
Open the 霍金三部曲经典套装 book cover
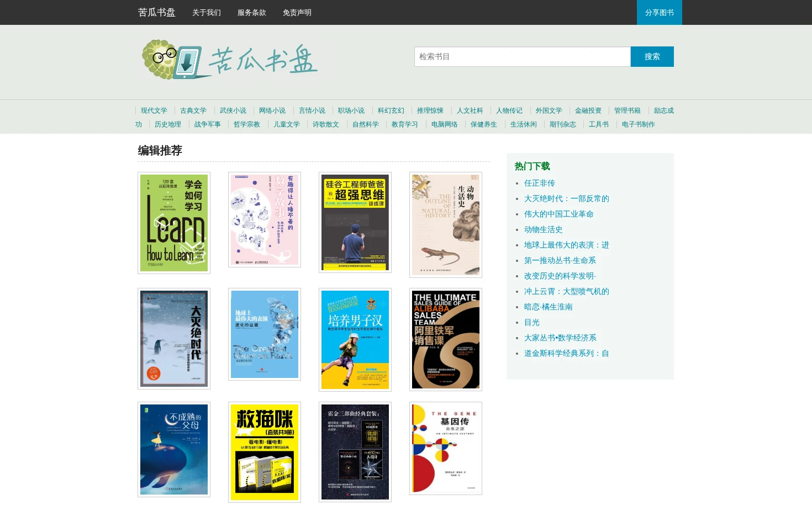(x=355, y=452)
